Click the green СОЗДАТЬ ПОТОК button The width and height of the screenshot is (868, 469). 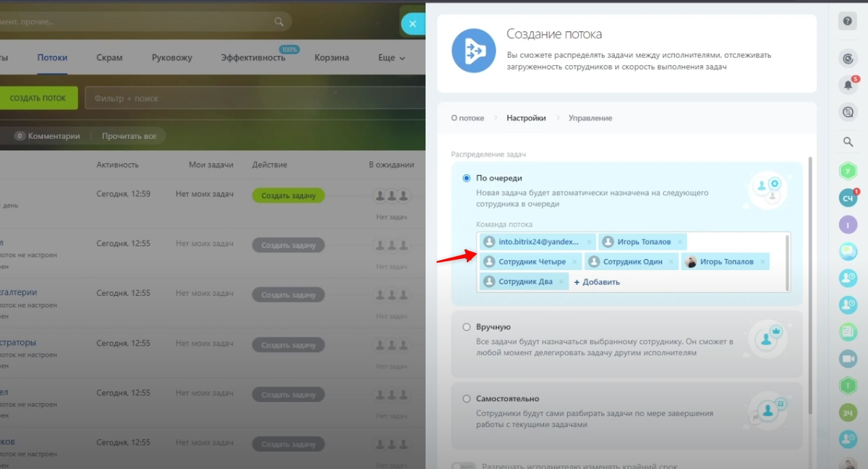[38, 98]
